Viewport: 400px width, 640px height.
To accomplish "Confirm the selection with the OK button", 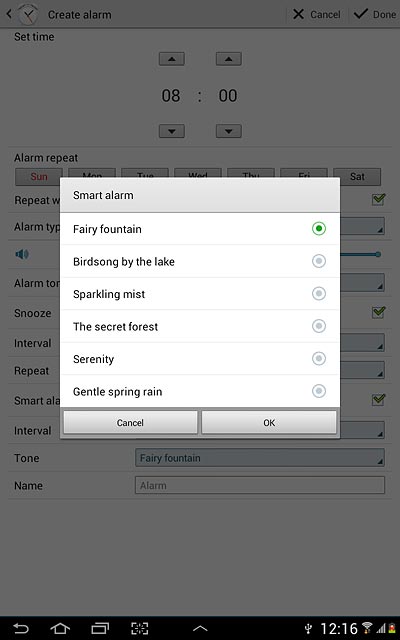I will [x=269, y=422].
